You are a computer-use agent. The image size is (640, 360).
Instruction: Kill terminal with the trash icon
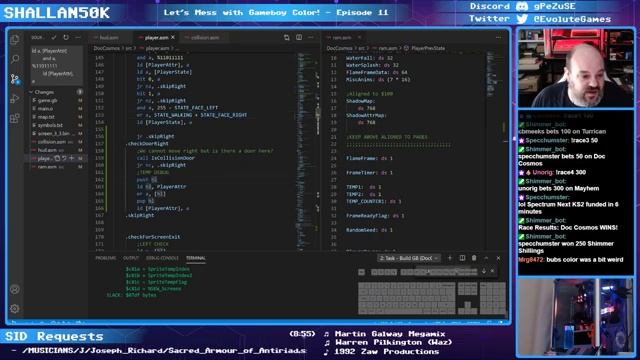pyautogui.click(x=474, y=258)
